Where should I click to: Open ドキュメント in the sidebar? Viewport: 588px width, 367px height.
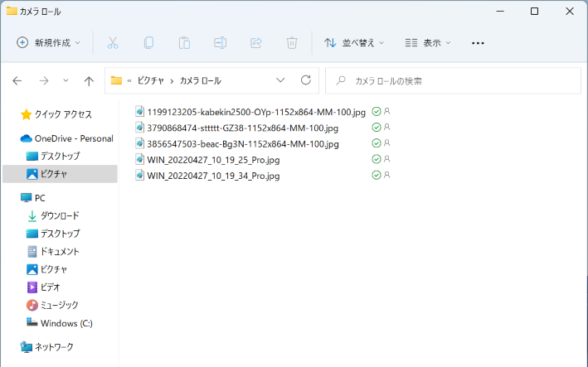click(53, 251)
